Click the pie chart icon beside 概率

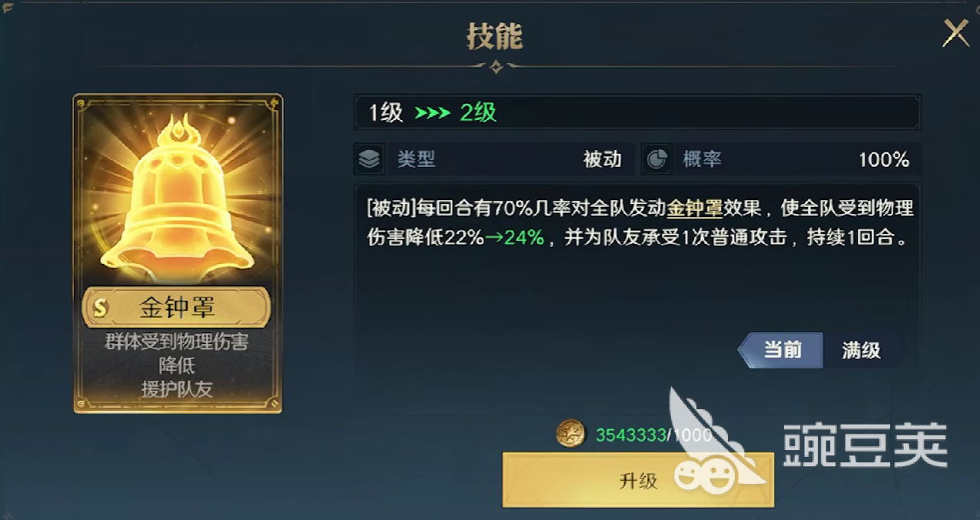click(656, 159)
